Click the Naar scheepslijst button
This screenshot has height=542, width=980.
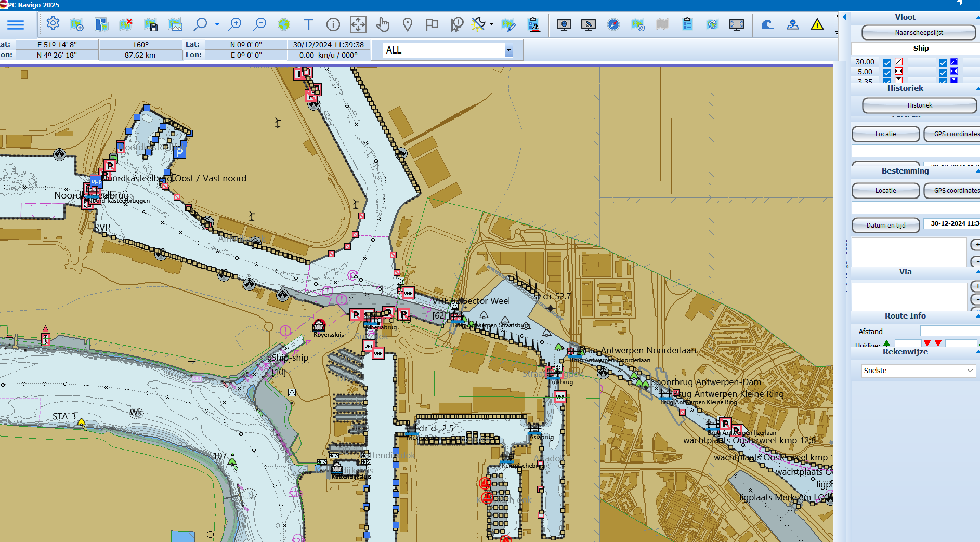coord(919,32)
